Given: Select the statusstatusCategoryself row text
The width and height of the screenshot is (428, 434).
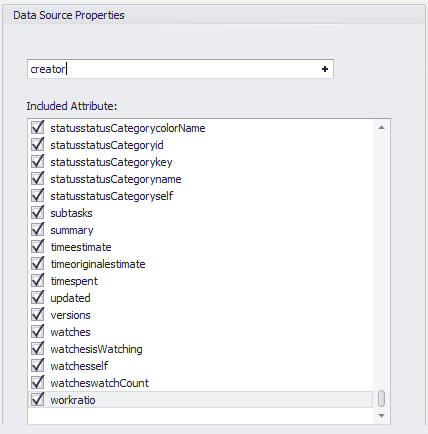Looking at the screenshot, I should coord(112,196).
